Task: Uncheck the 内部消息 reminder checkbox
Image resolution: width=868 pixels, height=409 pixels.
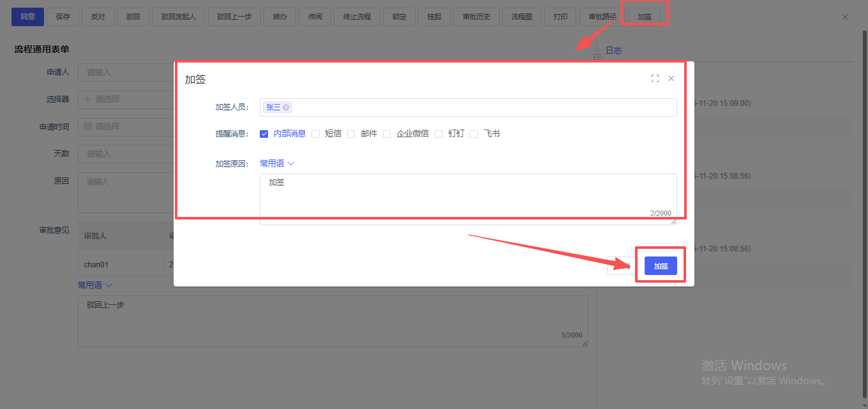Action: click(264, 134)
